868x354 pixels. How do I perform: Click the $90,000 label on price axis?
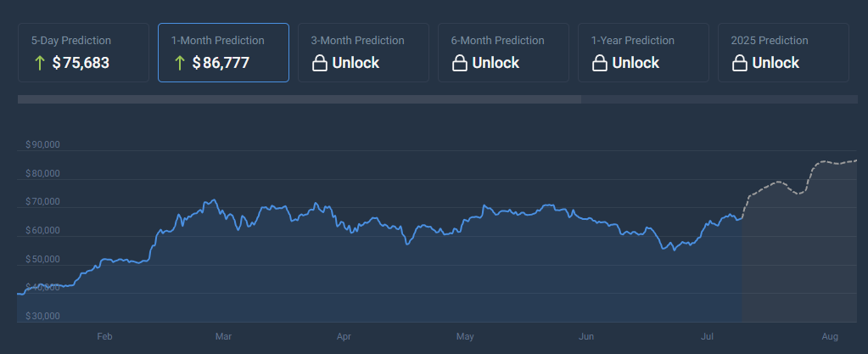coord(42,145)
